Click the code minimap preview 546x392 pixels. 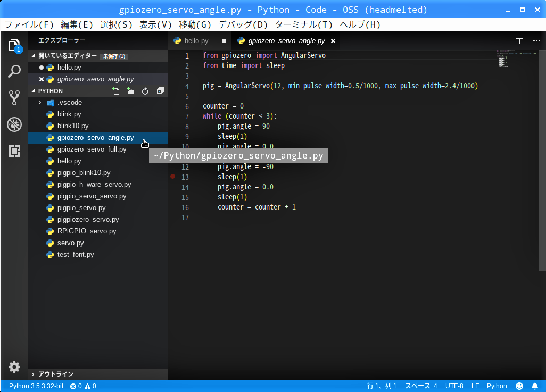517,59
